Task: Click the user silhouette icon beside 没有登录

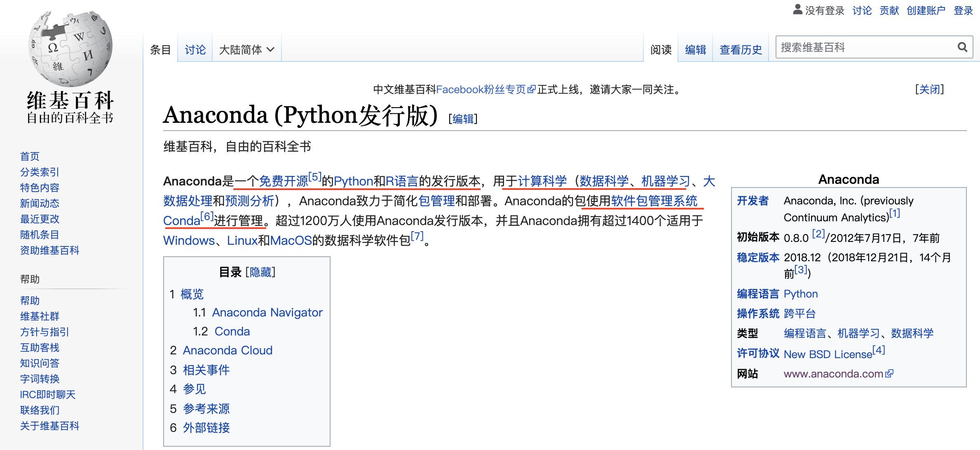Action: [797, 10]
